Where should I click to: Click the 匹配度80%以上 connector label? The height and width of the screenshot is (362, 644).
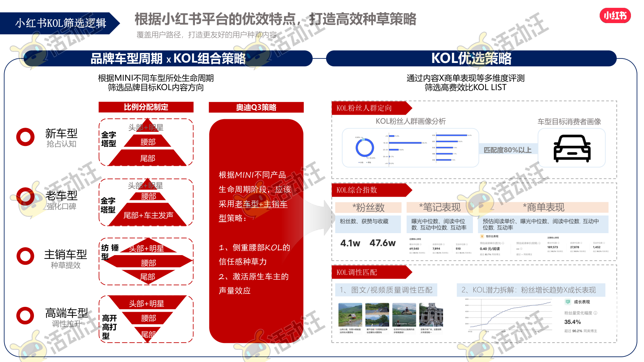pyautogui.click(x=508, y=150)
